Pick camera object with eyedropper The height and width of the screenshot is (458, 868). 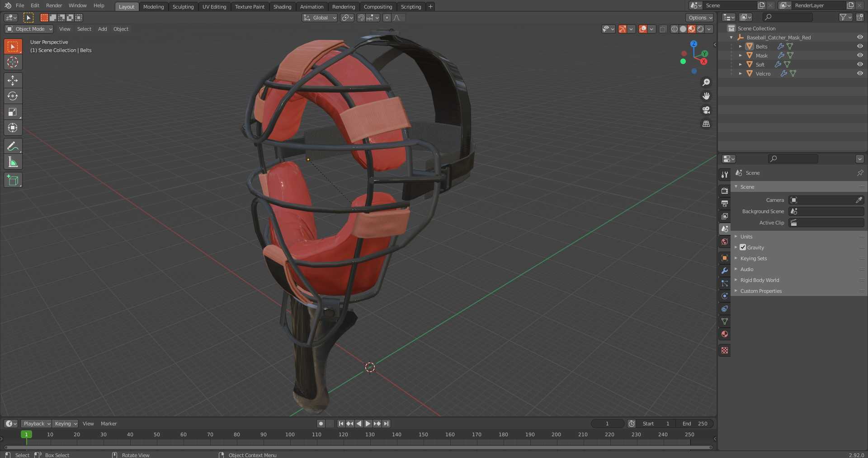coord(859,200)
